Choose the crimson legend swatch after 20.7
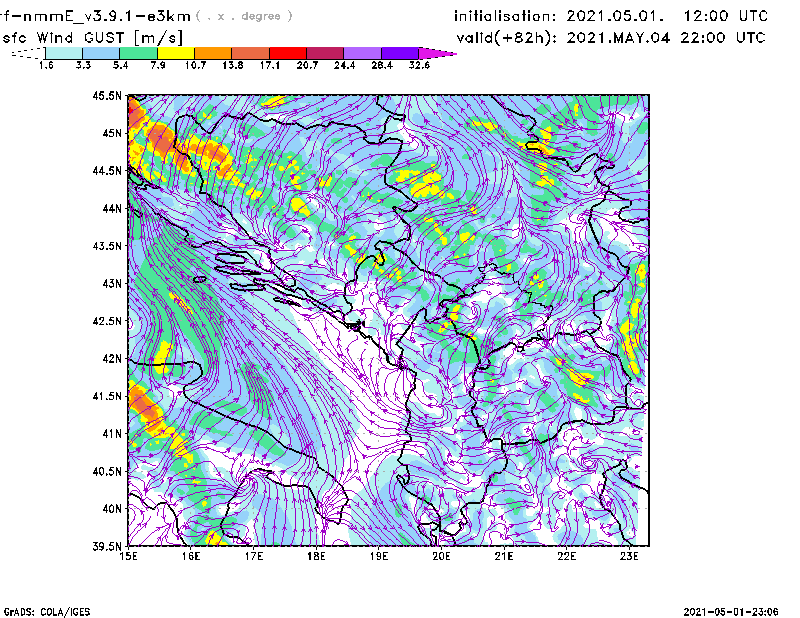 325,53
